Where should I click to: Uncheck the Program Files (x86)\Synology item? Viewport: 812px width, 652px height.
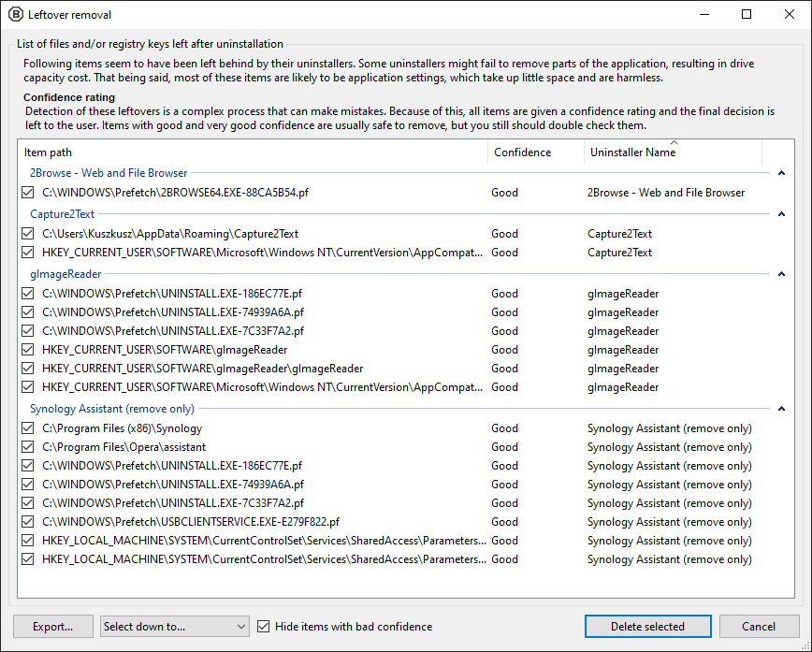pos(28,428)
